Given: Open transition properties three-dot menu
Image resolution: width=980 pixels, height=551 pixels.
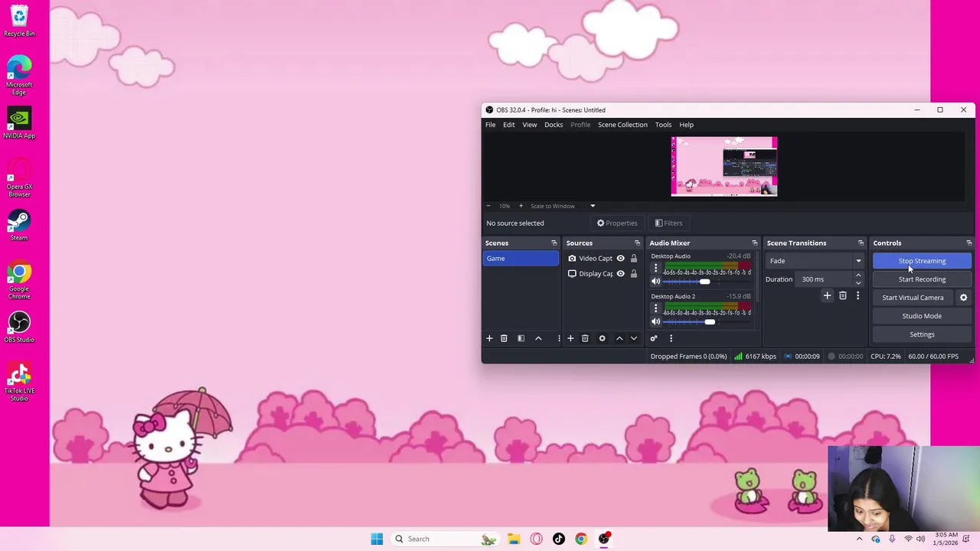Looking at the screenshot, I should [857, 295].
